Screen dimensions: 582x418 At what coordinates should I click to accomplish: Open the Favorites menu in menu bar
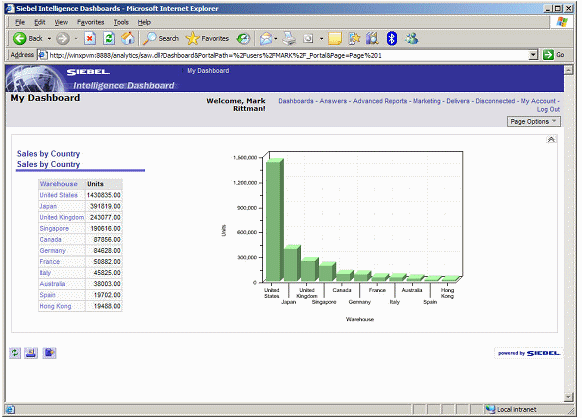(x=91, y=22)
